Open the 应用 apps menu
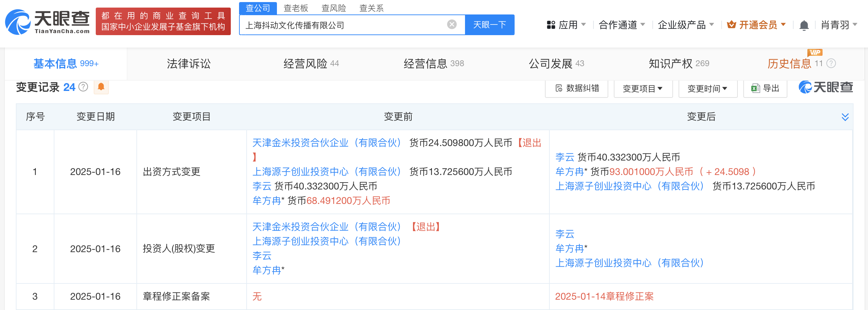The height and width of the screenshot is (310, 868). [566, 25]
